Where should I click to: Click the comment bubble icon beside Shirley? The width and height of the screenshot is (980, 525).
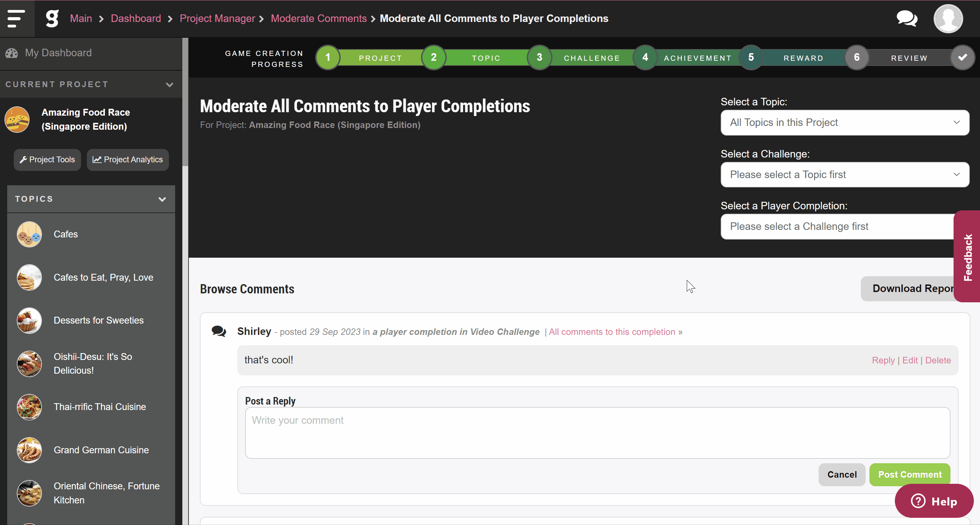(x=219, y=331)
